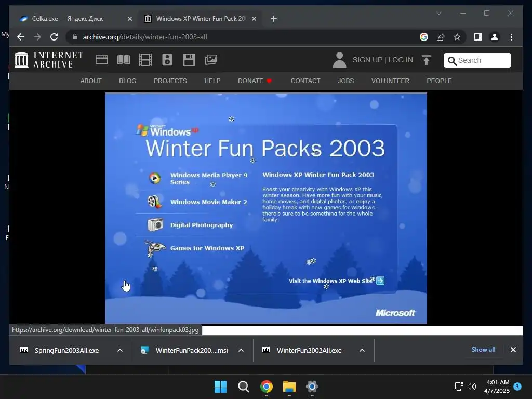Open Internet Archive home logo
The height and width of the screenshot is (399, 532).
coord(49,60)
